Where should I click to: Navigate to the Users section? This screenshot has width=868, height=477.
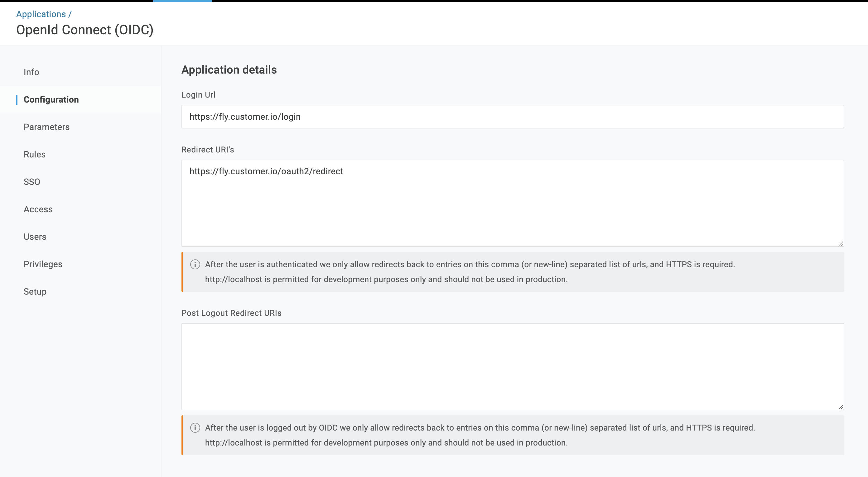point(35,236)
